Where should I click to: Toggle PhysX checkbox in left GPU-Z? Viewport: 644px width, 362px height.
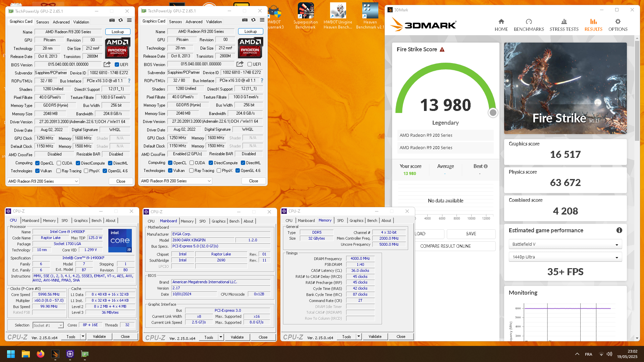click(86, 171)
